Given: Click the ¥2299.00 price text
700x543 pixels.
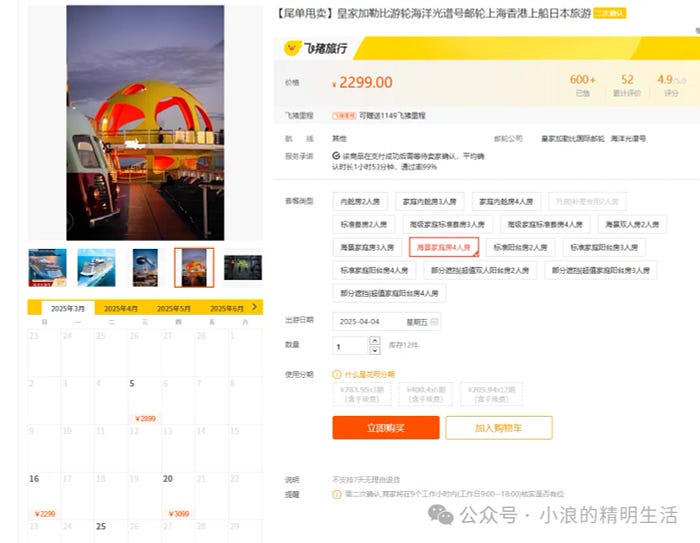Looking at the screenshot, I should click(x=362, y=82).
